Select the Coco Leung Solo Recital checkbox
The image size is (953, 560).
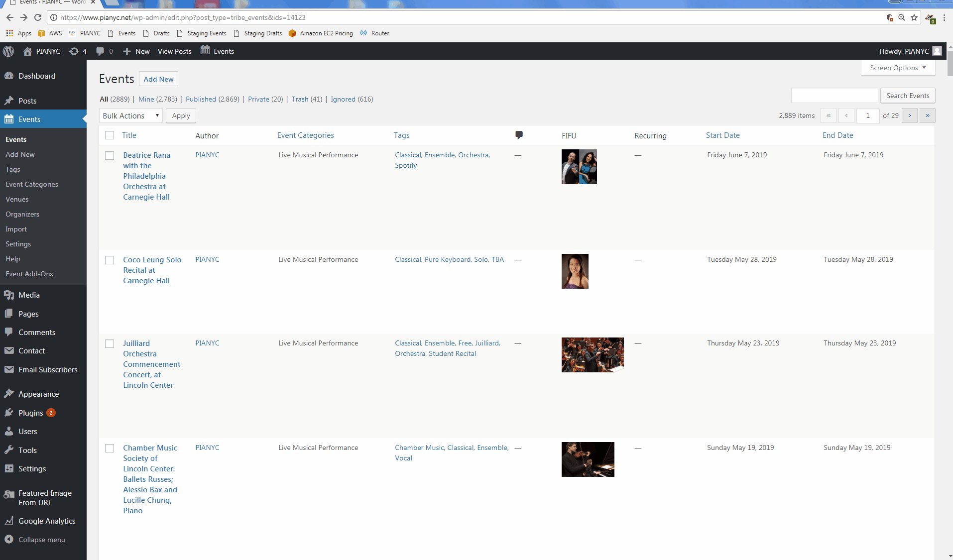110,260
